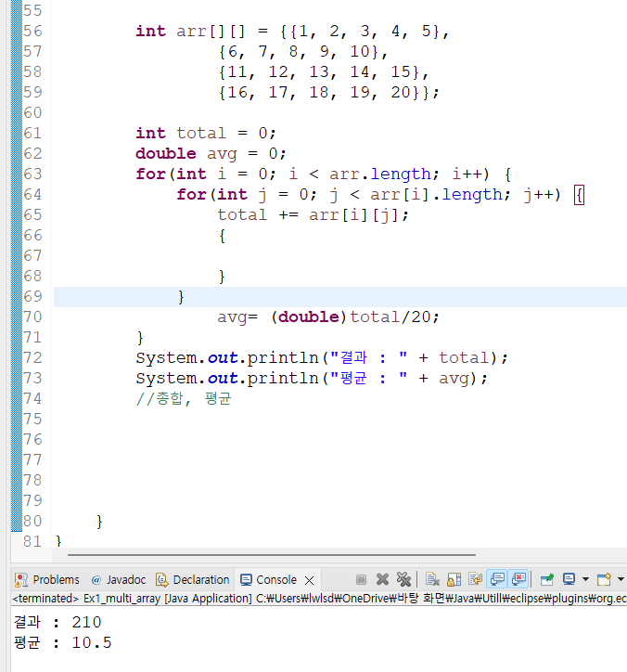Expand Open Console dropdown arrow
Screen dimensions: 627x672
621,580
